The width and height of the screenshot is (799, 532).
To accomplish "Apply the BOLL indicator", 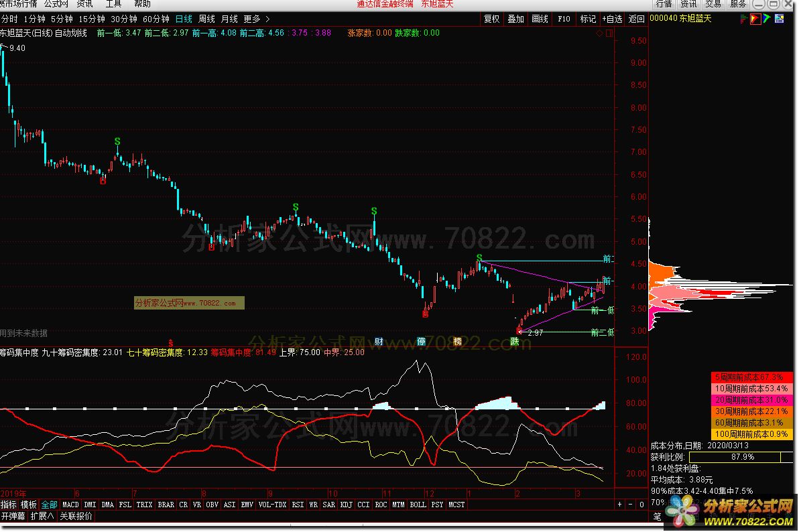I will 418,505.
